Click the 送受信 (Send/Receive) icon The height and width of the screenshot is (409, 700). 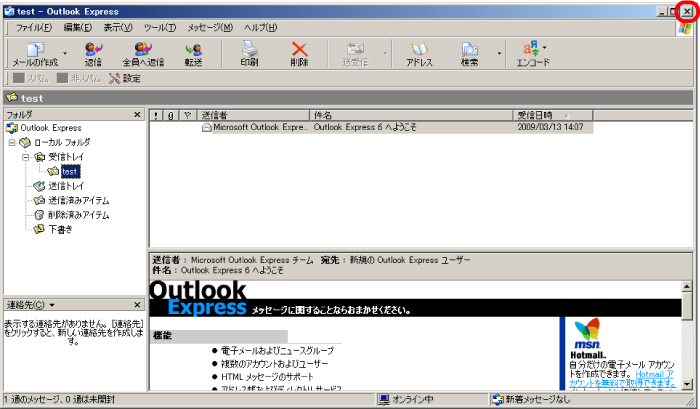pyautogui.click(x=355, y=49)
